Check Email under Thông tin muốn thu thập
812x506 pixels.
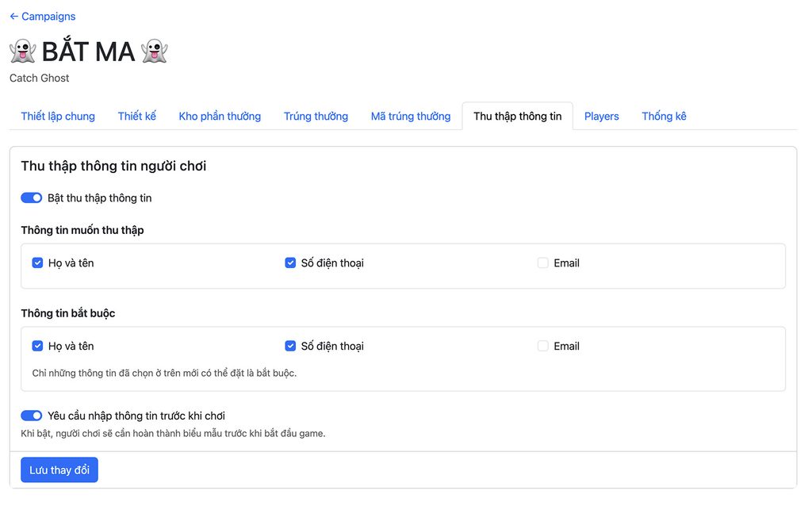542,263
